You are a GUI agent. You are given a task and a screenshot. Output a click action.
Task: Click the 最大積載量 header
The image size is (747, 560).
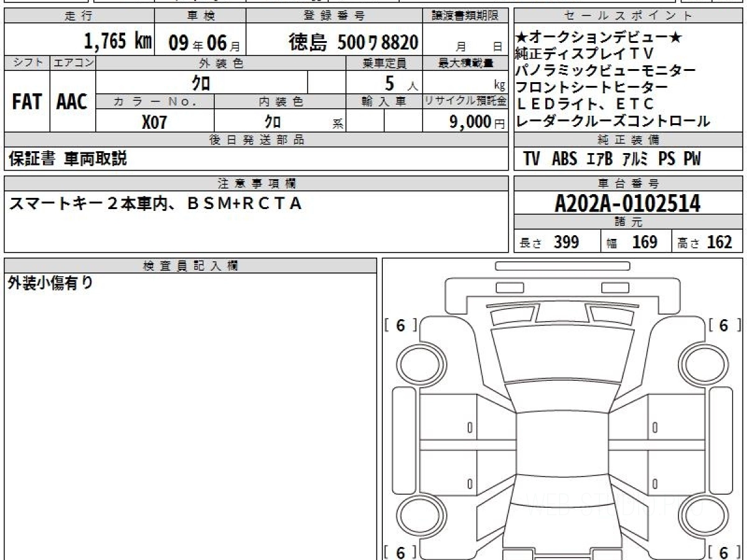tap(466, 63)
